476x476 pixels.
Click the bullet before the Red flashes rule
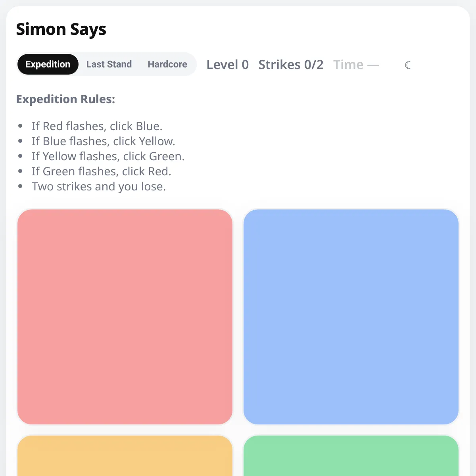[x=20, y=126]
